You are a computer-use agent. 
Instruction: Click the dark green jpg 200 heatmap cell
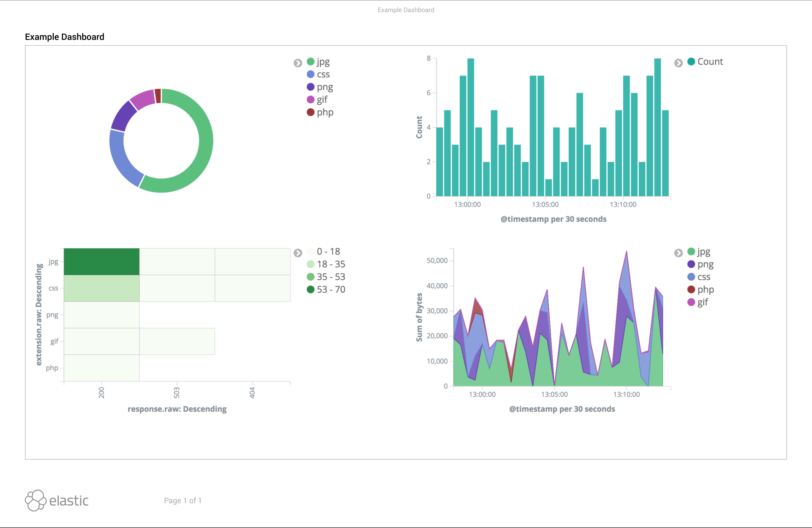(101, 261)
